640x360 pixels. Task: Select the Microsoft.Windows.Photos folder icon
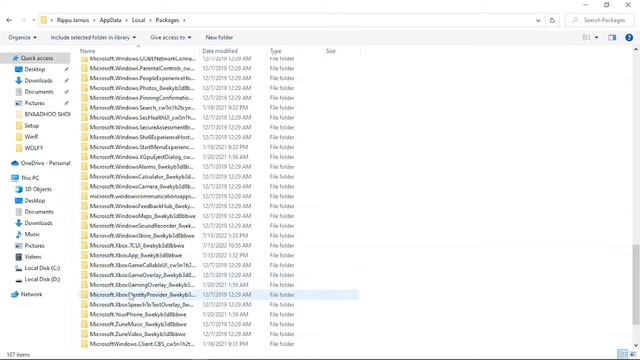point(84,88)
